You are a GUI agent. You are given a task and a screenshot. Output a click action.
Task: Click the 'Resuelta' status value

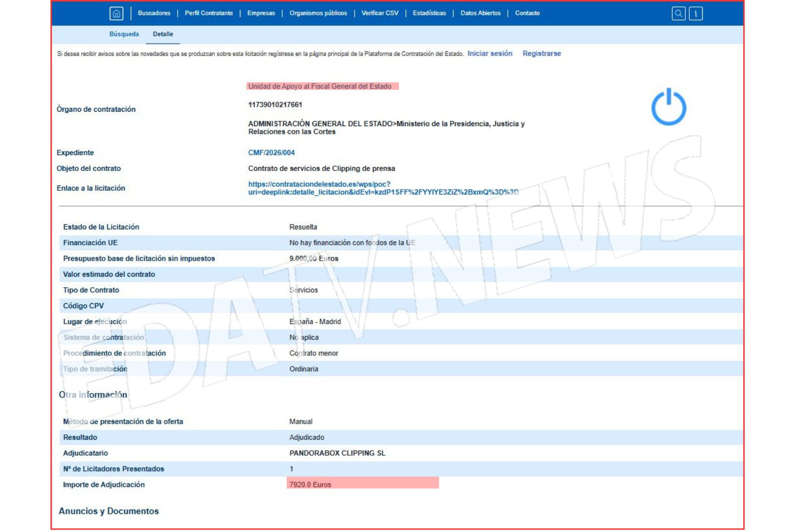tap(303, 227)
